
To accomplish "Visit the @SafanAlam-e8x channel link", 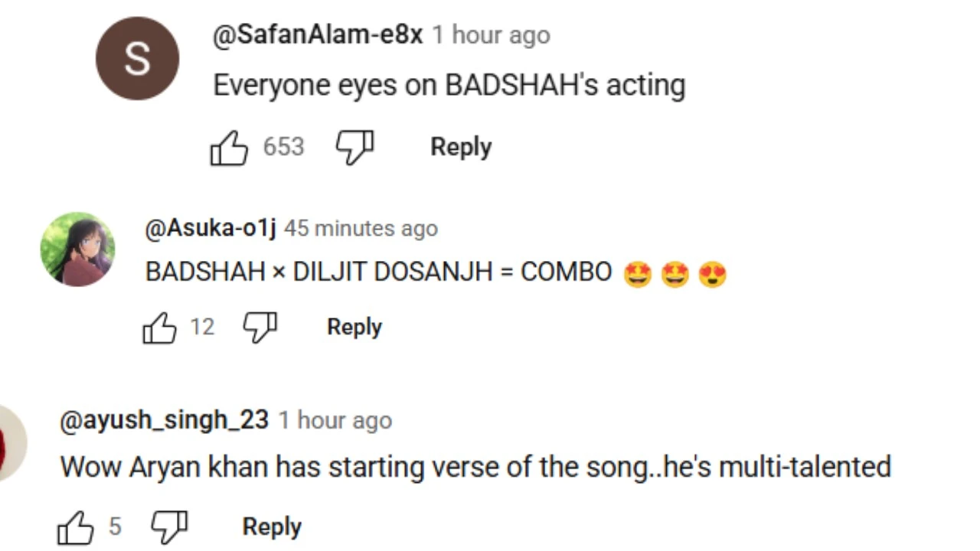I will [318, 35].
